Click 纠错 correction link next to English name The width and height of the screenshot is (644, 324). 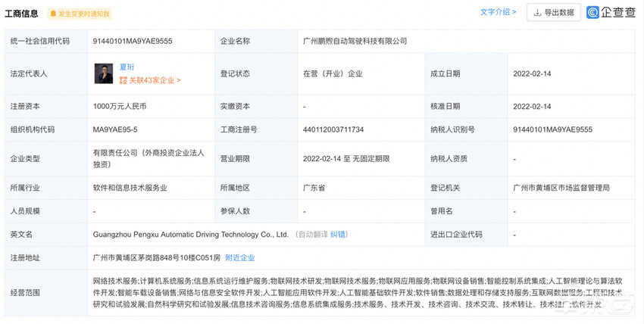click(338, 235)
